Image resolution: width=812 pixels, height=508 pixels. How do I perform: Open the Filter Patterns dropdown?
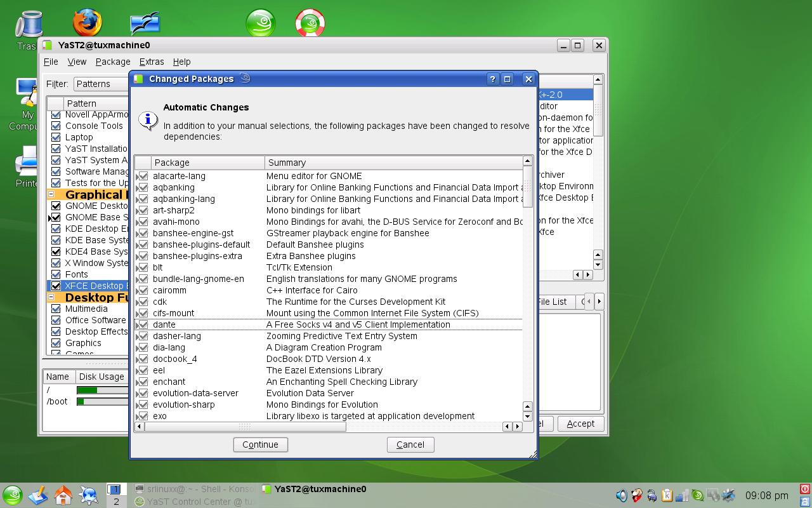coord(101,84)
